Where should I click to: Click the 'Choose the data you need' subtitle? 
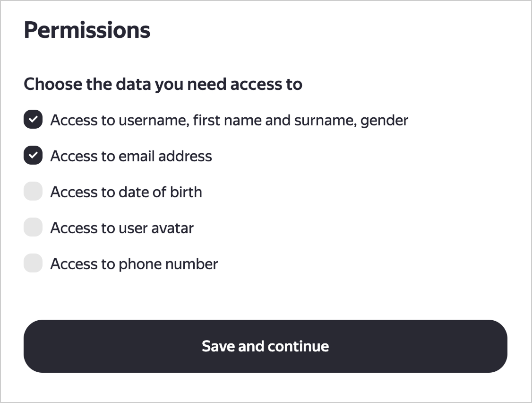(x=163, y=84)
